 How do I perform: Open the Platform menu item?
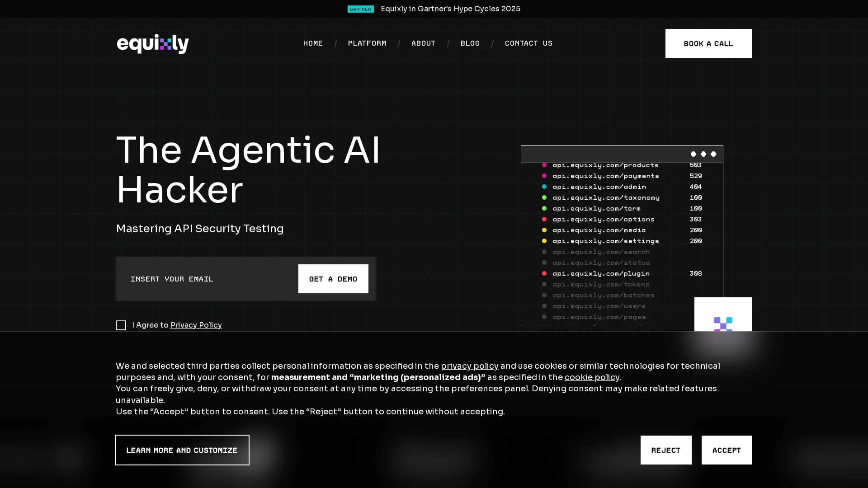coord(367,43)
